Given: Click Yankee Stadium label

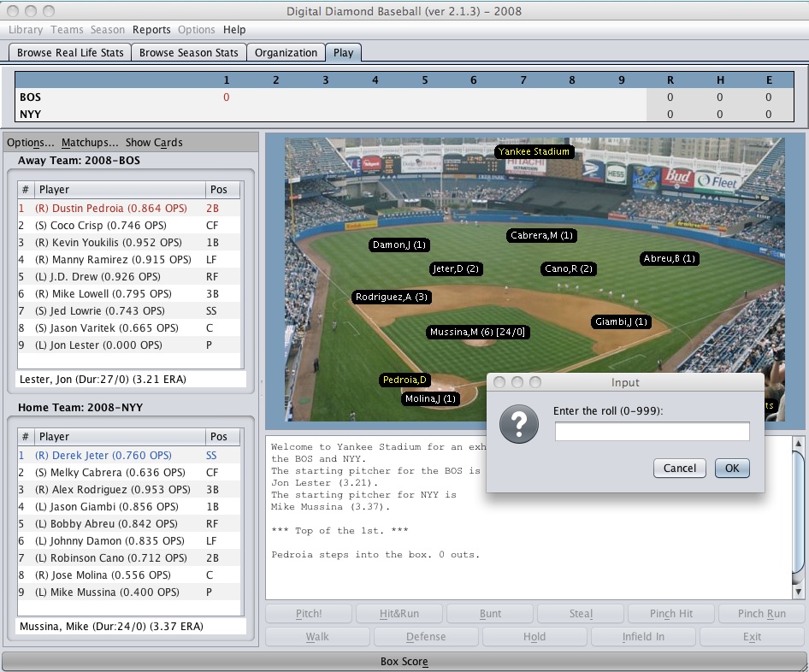Looking at the screenshot, I should tap(534, 151).
